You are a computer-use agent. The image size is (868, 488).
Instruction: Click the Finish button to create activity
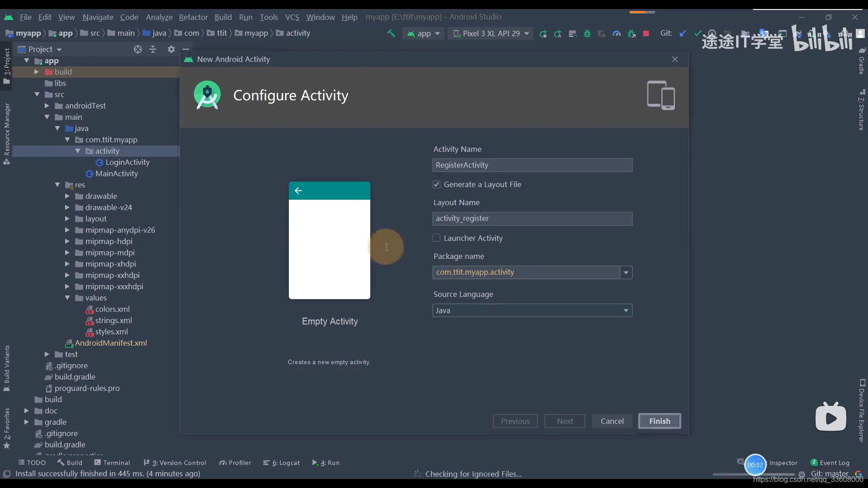coord(659,421)
